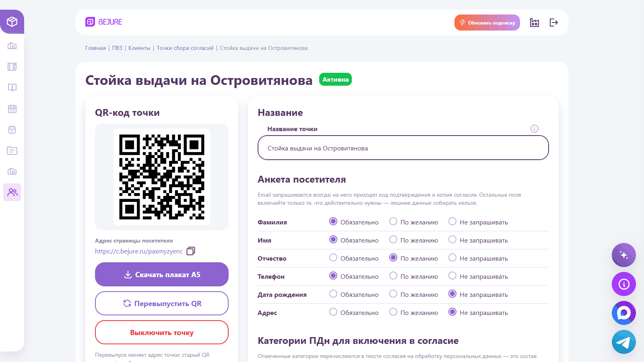The height and width of the screenshot is (362, 644).
Task: Go to ПВЗ breadcrumb
Action: tap(117, 48)
